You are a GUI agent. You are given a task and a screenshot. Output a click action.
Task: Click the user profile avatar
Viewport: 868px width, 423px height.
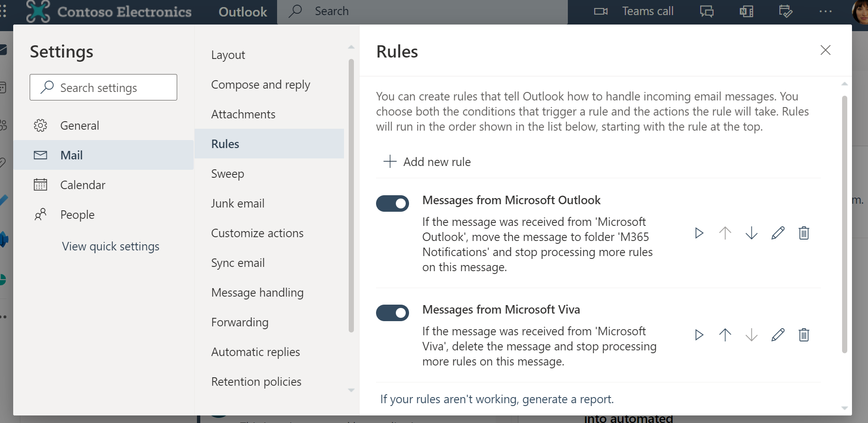(860, 11)
